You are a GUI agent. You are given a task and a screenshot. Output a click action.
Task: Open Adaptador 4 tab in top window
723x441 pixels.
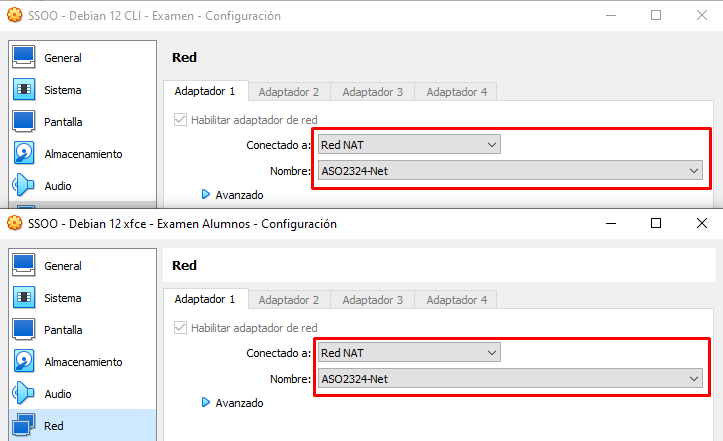pyautogui.click(x=456, y=92)
